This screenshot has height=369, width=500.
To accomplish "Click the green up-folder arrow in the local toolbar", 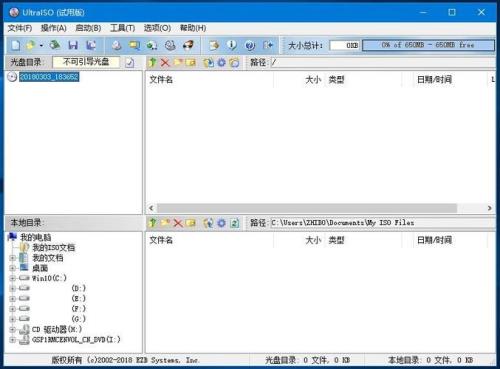I will point(152,223).
